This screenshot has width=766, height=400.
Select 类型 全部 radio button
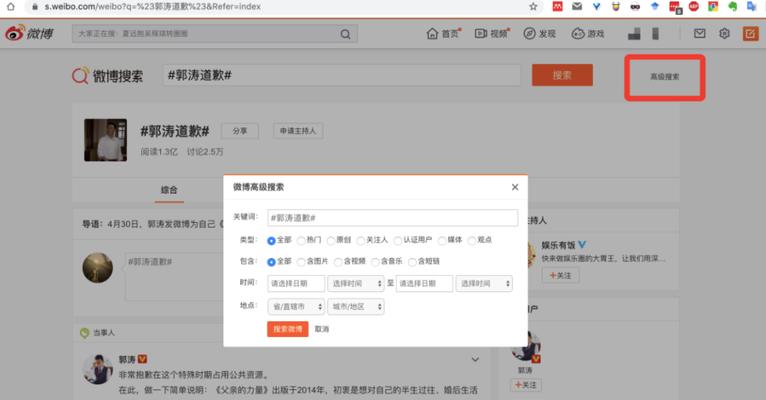click(x=271, y=240)
